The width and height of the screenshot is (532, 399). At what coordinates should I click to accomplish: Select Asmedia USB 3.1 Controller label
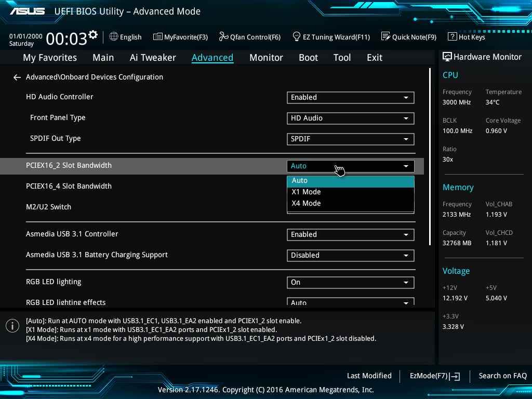click(72, 234)
